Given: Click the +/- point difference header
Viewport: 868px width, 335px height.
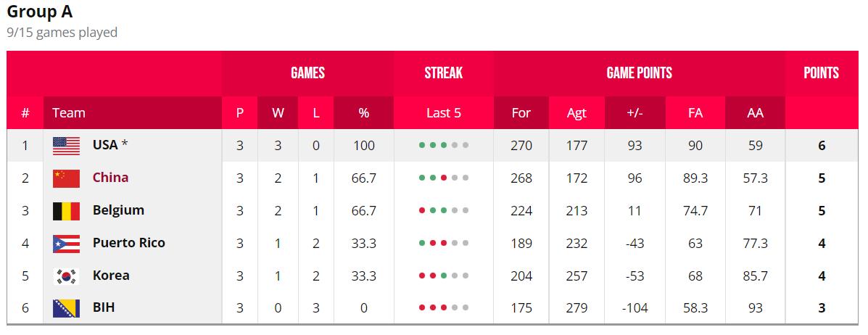Looking at the screenshot, I should point(635,113).
